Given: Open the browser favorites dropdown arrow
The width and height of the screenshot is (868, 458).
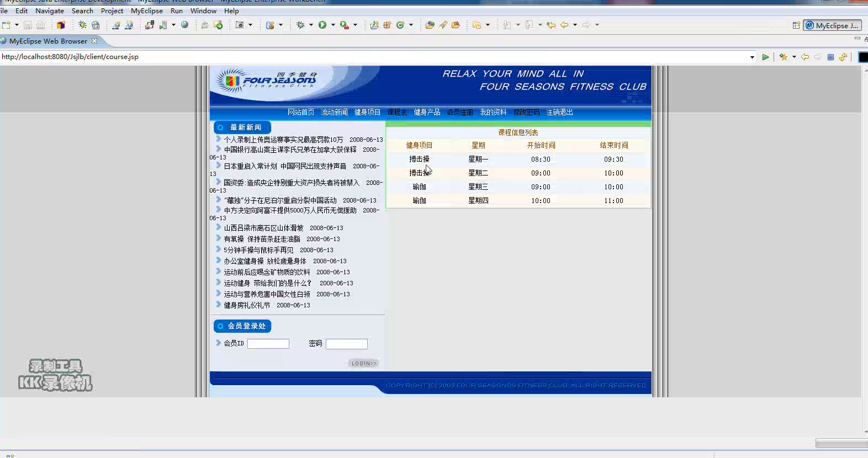Looking at the screenshot, I should point(794,57).
